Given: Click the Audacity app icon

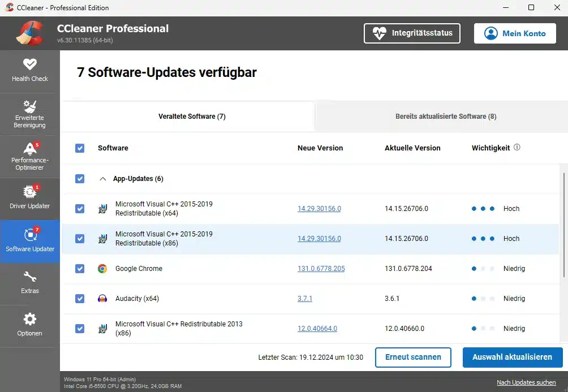Looking at the screenshot, I should pyautogui.click(x=102, y=299).
